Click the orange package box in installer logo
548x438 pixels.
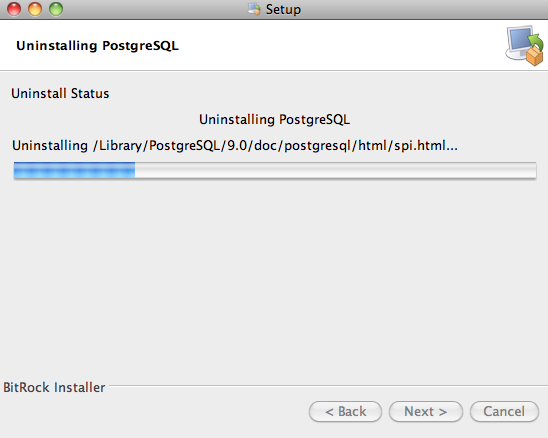(535, 56)
